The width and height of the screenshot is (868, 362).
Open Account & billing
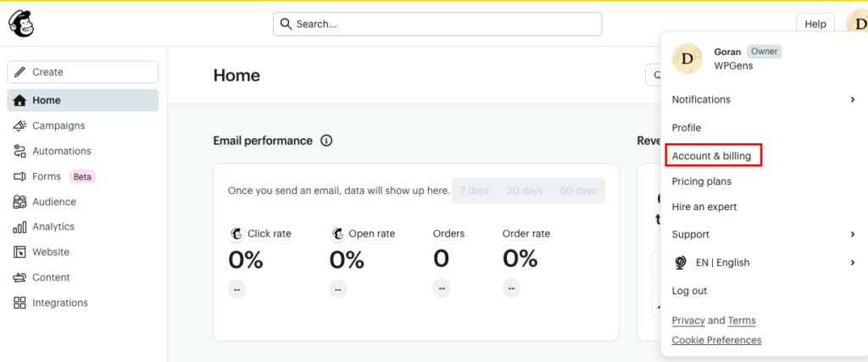(x=711, y=156)
